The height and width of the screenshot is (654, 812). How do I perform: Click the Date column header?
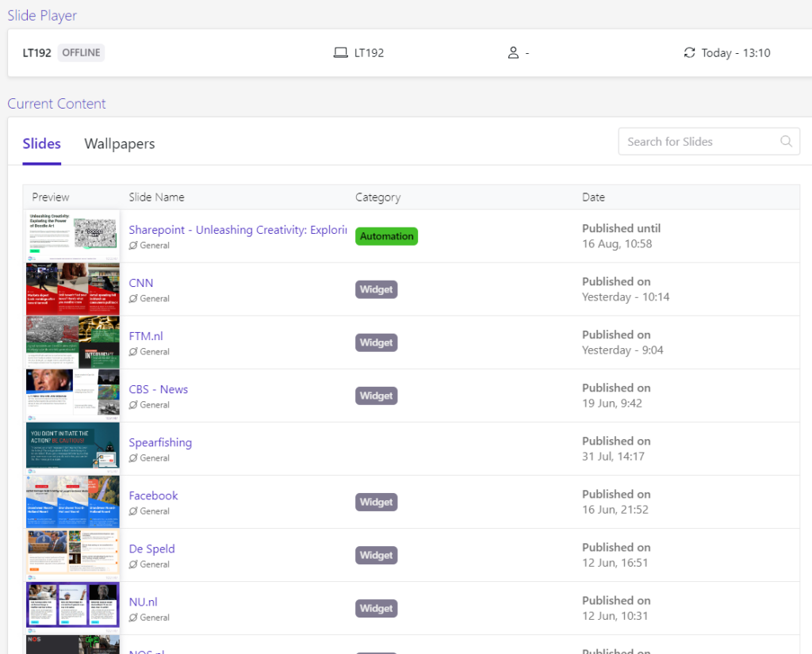pos(593,197)
